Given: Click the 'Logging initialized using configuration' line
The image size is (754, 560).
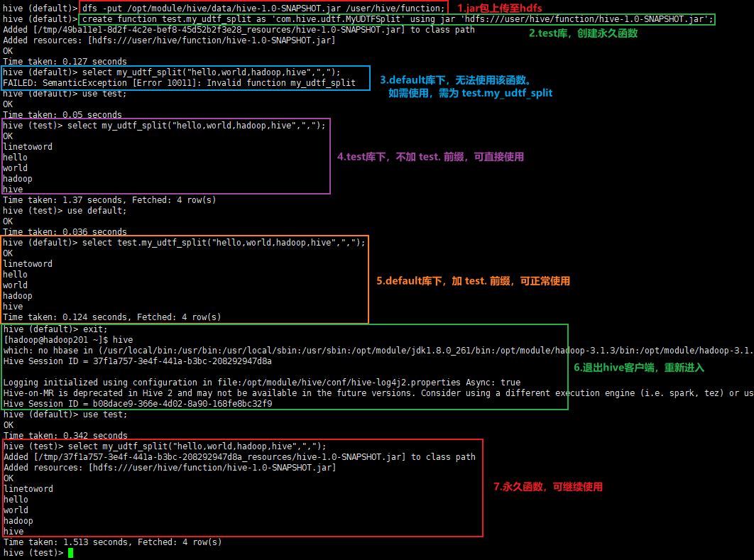Looking at the screenshot, I should tap(262, 383).
